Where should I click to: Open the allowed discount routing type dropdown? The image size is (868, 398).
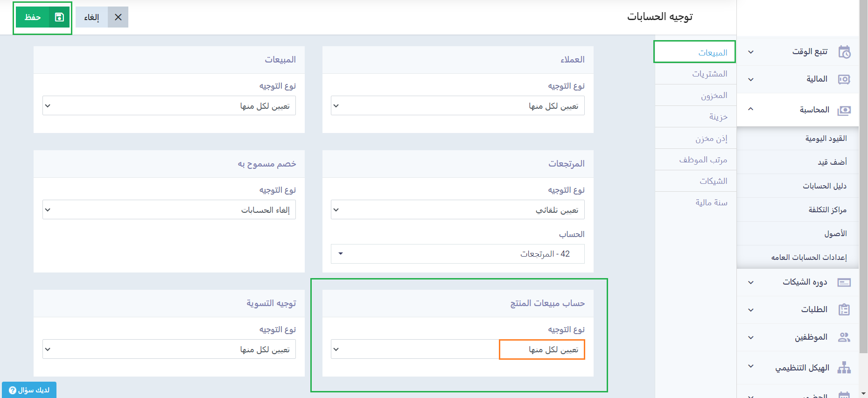point(169,210)
